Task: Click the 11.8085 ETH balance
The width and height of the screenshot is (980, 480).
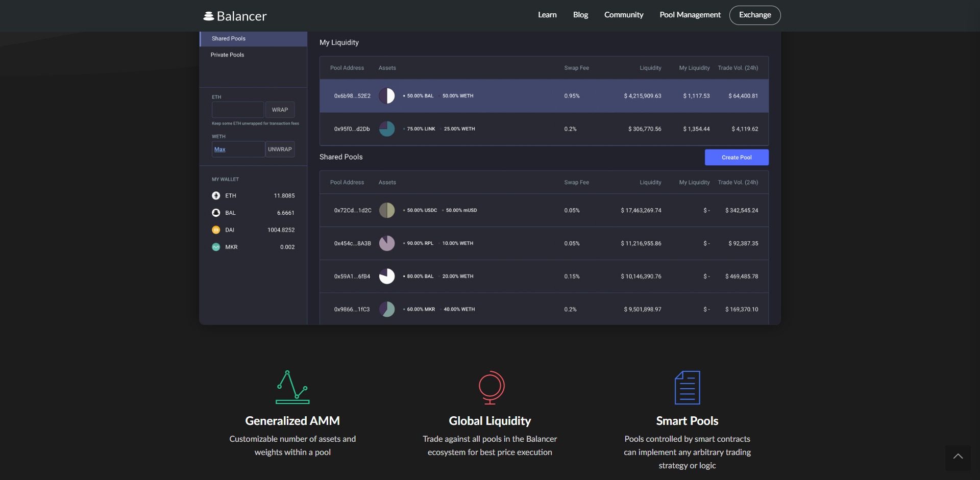Action: pyautogui.click(x=284, y=196)
